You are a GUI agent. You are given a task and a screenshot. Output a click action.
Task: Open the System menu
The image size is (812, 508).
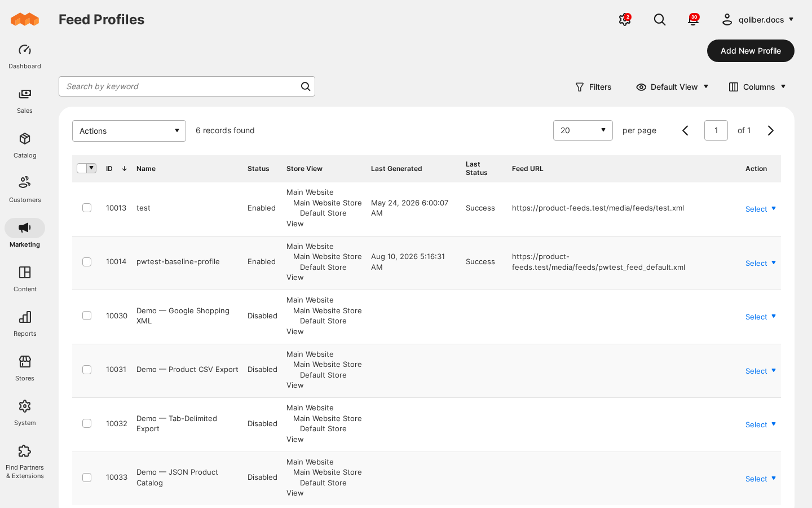click(x=25, y=413)
